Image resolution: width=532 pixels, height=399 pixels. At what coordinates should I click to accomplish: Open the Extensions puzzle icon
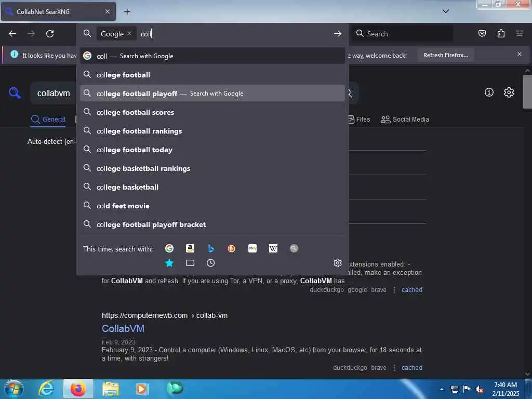(501, 33)
